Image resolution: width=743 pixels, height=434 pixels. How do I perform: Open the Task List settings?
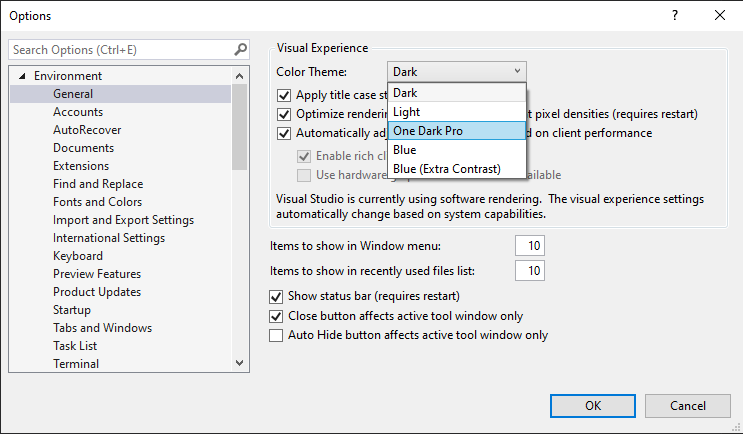[75, 346]
